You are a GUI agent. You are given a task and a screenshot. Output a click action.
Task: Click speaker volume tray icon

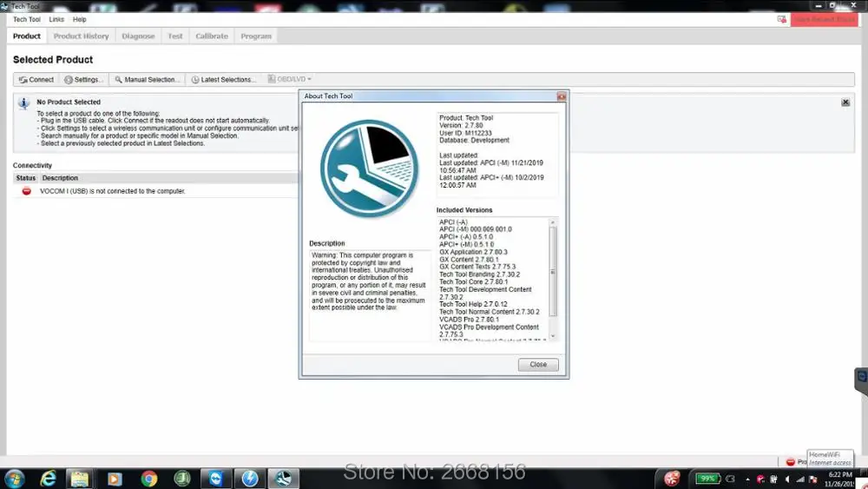click(787, 479)
